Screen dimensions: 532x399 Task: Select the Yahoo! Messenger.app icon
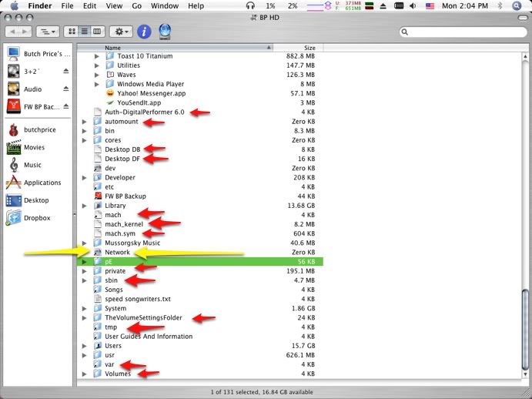pos(110,93)
